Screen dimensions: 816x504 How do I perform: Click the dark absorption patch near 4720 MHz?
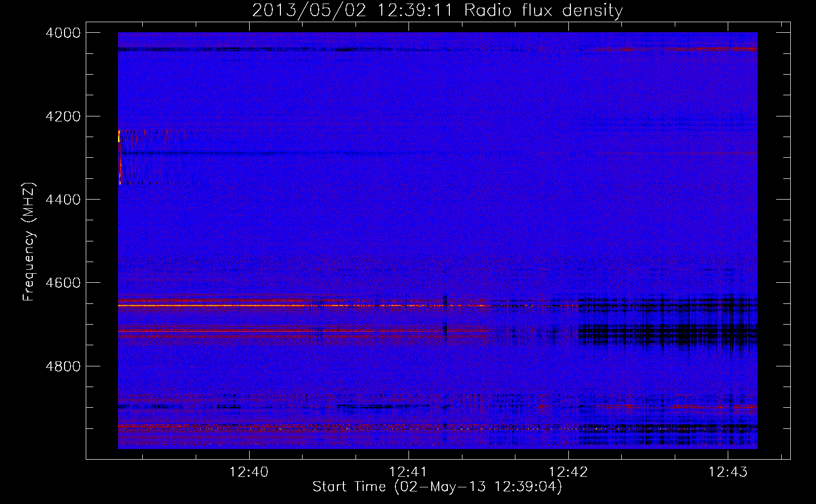(668, 335)
